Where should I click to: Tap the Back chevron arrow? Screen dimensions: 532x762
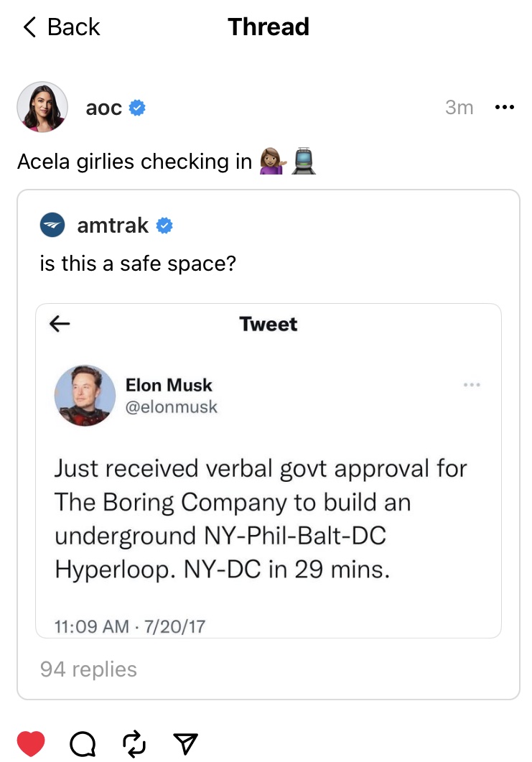click(x=29, y=27)
